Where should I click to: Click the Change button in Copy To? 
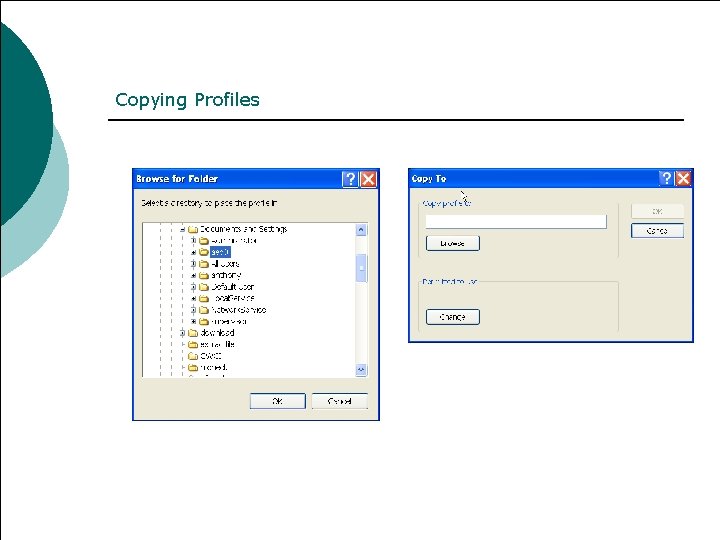[x=453, y=317]
